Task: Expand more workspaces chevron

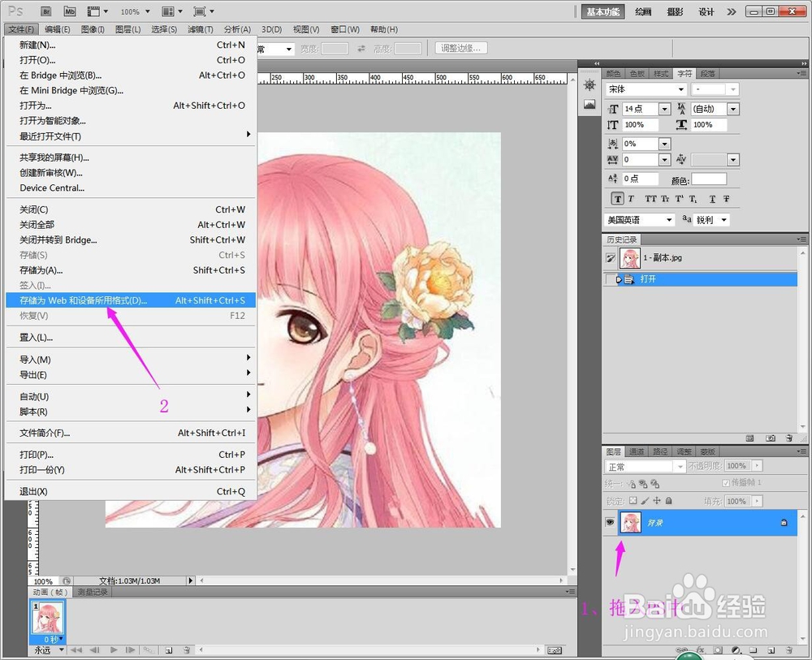Action: [732, 11]
